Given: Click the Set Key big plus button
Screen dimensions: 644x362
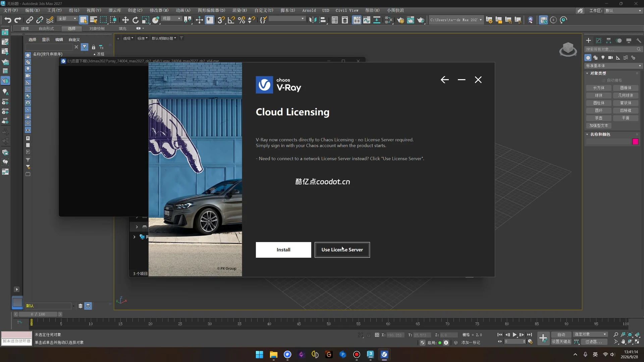Looking at the screenshot, I should tap(543, 338).
